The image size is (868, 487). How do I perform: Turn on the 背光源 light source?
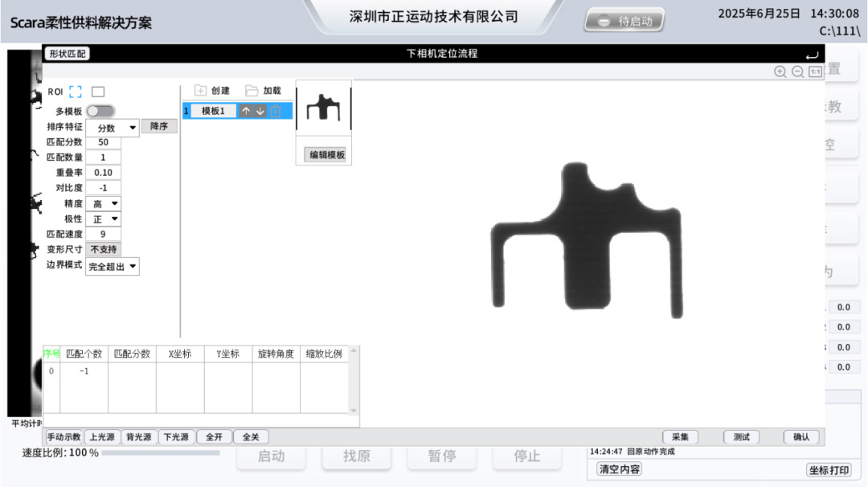138,436
